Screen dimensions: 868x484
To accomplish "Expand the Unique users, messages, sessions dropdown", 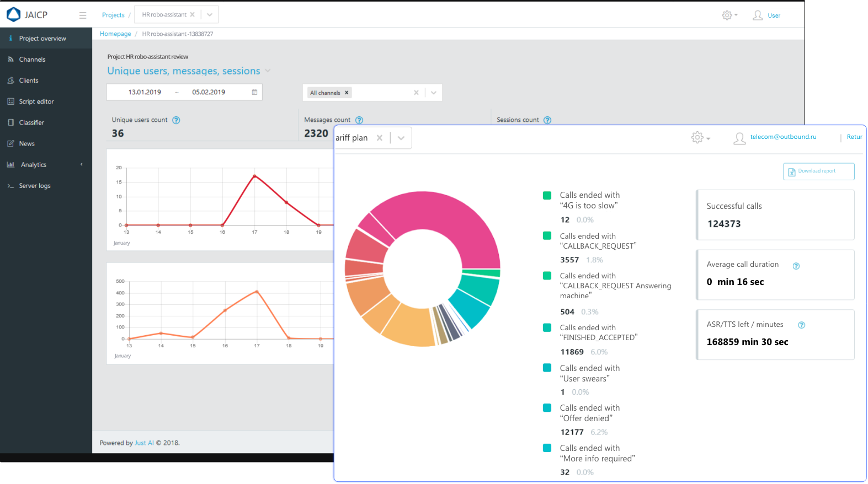I will point(268,71).
